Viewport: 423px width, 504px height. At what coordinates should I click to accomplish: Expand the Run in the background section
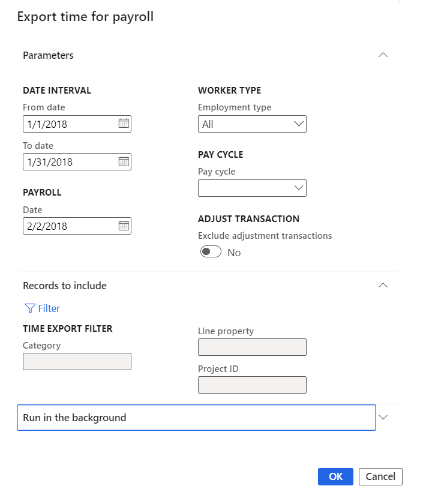coord(384,418)
